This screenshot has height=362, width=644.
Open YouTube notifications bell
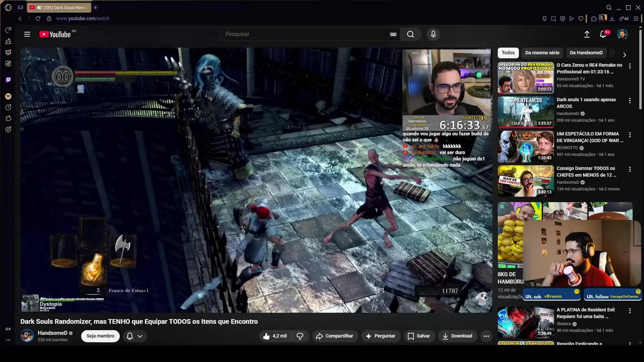pos(603,34)
